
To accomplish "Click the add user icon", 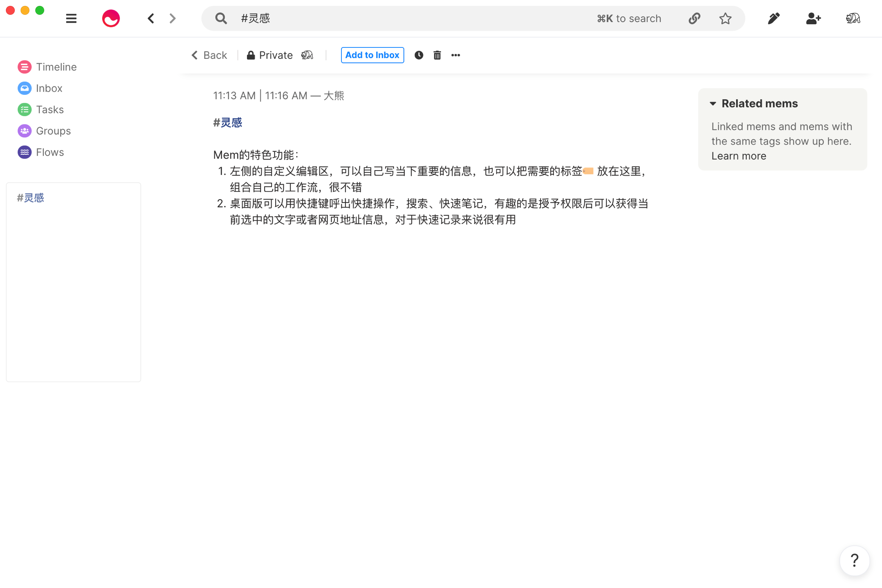I will click(x=813, y=18).
